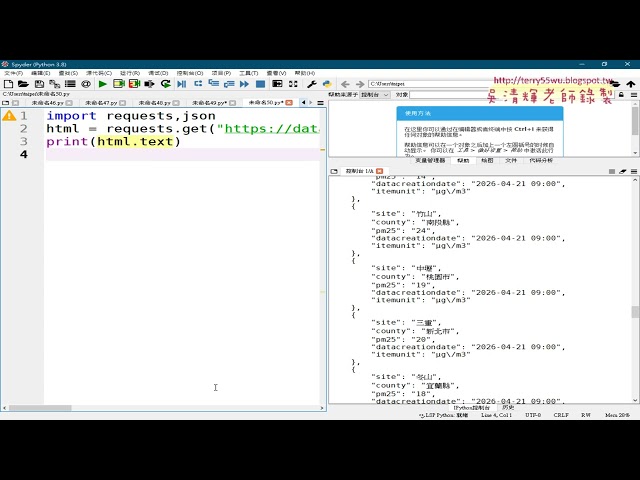The height and width of the screenshot is (480, 640).
Task: Re-run the last script icon
Action: [x=165, y=84]
